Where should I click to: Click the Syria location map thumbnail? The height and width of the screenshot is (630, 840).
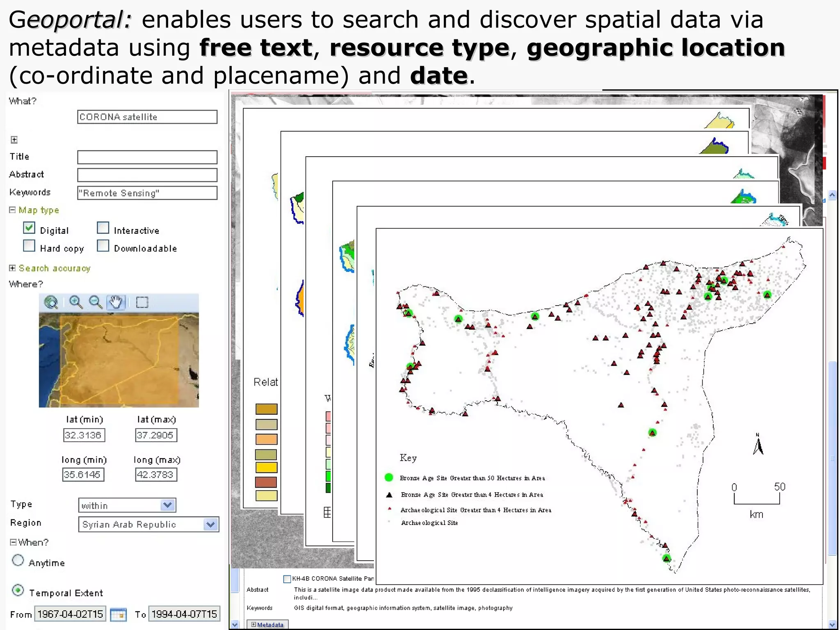click(119, 360)
